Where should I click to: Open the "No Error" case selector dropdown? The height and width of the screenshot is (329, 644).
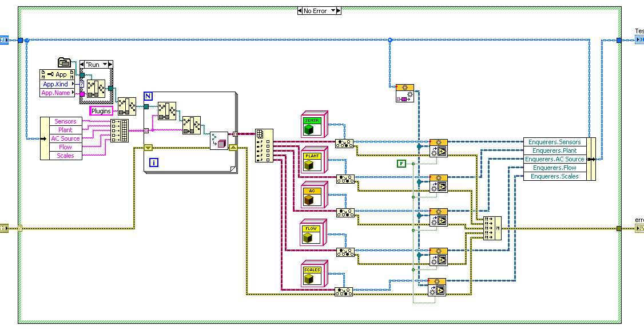[x=316, y=11]
